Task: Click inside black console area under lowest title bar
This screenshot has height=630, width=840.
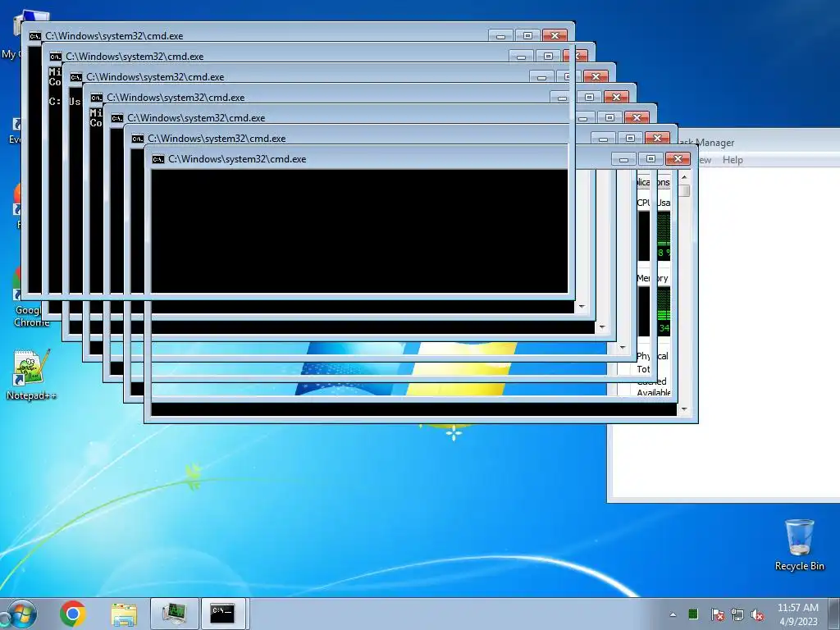Action: pos(359,231)
